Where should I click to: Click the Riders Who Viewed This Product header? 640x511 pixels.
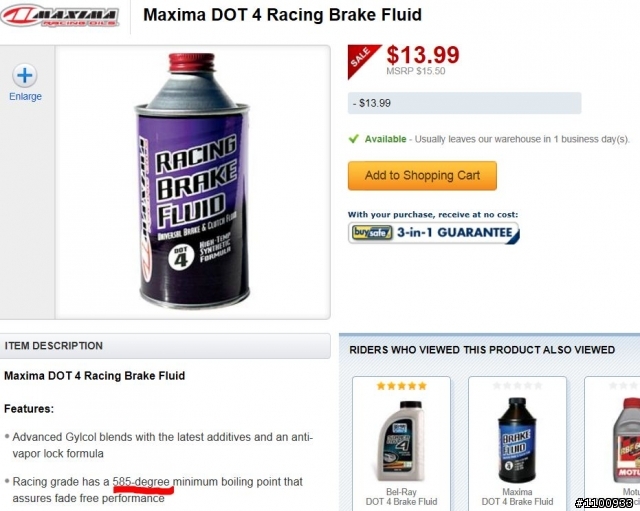point(482,350)
